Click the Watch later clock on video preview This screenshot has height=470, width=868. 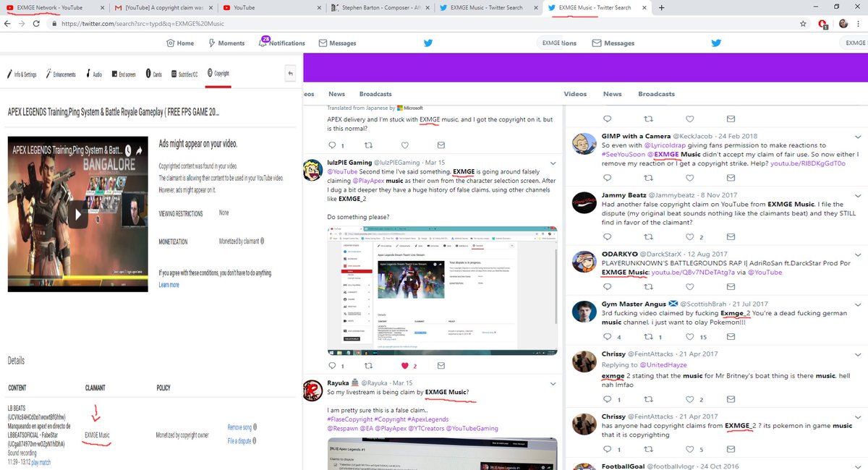point(127,150)
